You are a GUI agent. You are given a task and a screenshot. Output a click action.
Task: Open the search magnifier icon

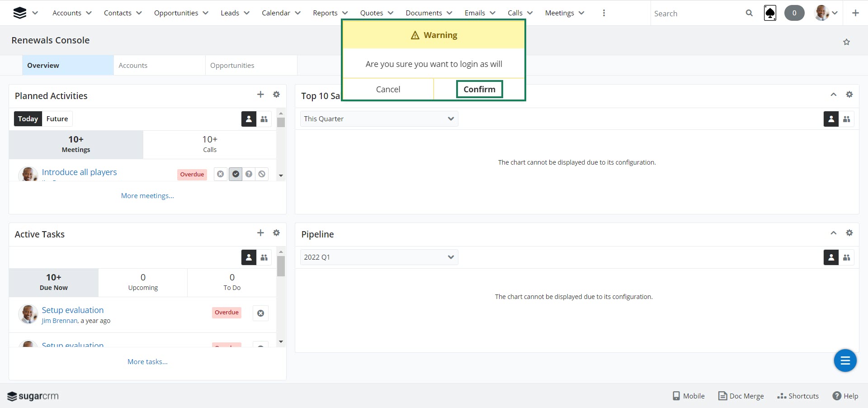point(749,13)
